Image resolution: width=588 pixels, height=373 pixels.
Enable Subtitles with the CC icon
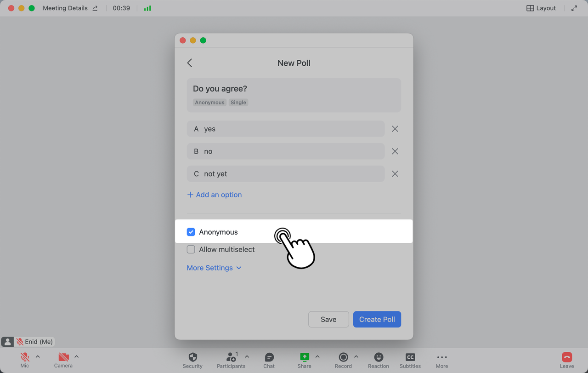[410, 357]
